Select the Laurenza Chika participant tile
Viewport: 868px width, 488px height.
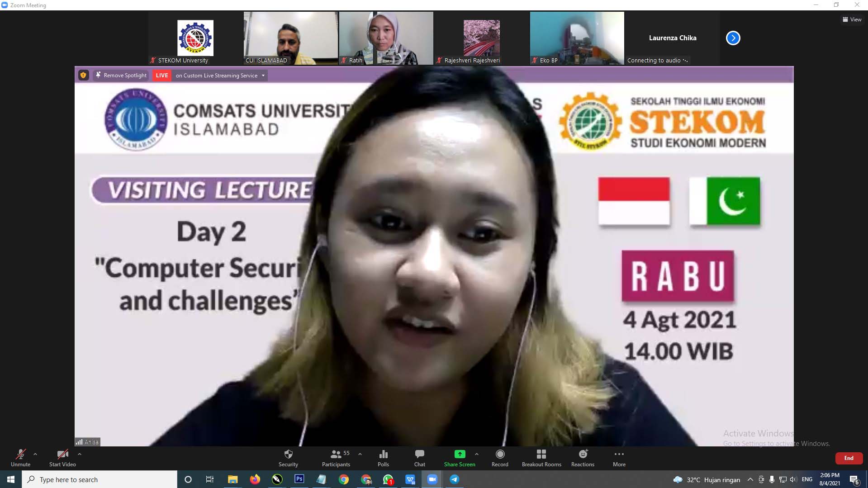[x=673, y=38]
